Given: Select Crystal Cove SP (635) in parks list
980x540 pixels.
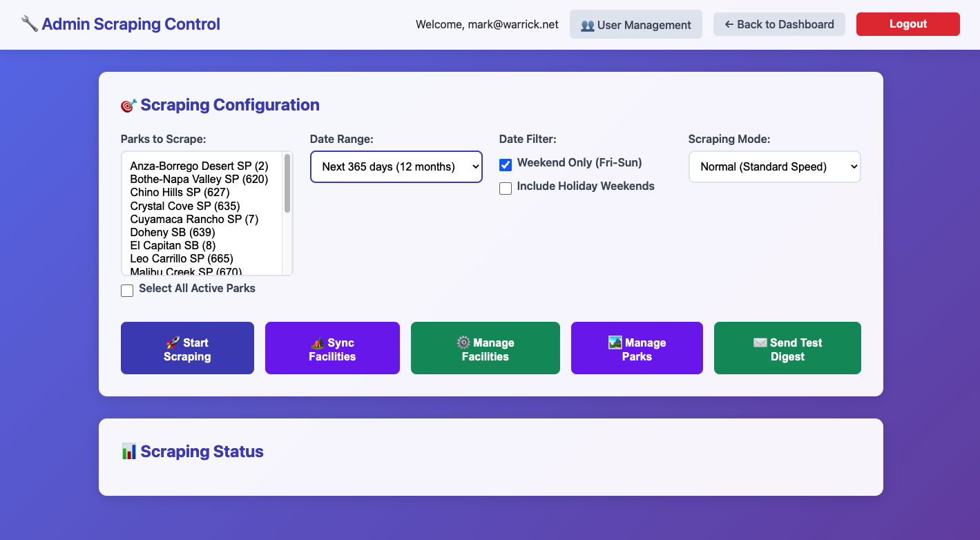Looking at the screenshot, I should coord(185,206).
